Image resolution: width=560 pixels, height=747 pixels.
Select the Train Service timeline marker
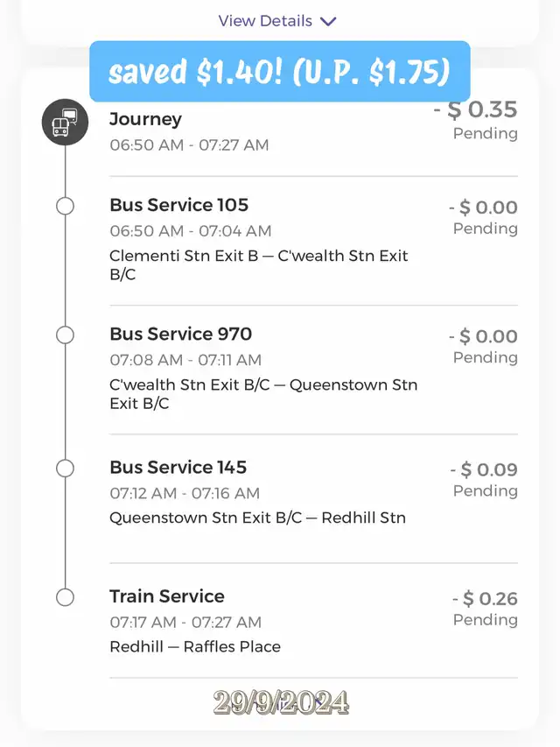click(66, 597)
